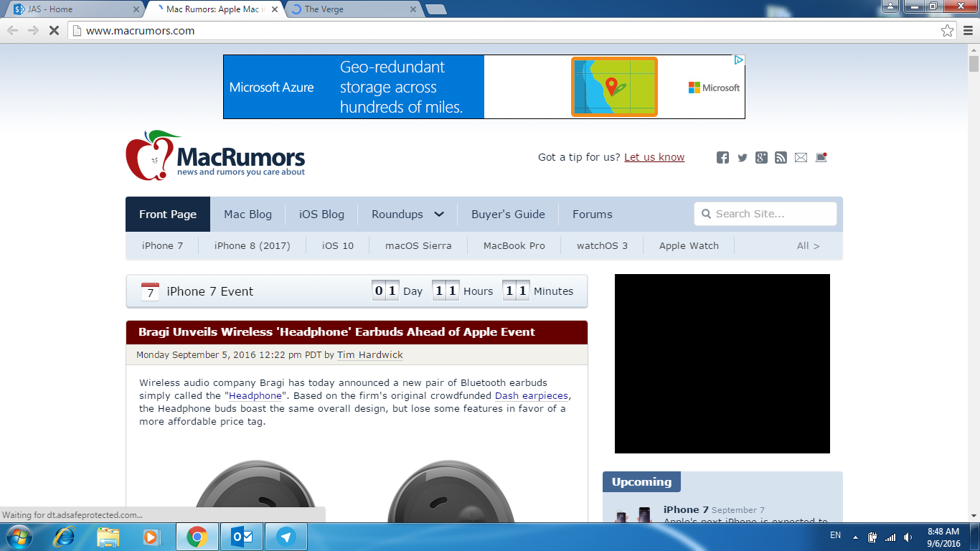Show hidden system tray icons
This screenshot has width=980, height=551.
click(x=854, y=537)
